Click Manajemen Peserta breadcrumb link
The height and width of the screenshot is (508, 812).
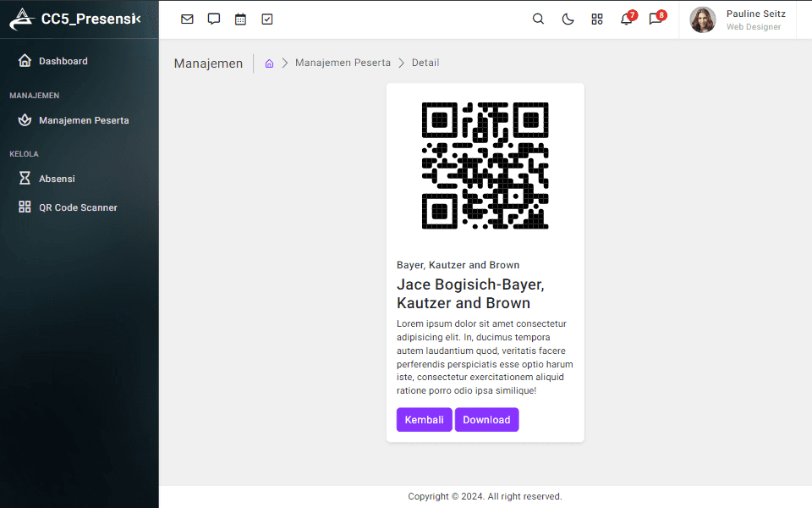point(343,63)
